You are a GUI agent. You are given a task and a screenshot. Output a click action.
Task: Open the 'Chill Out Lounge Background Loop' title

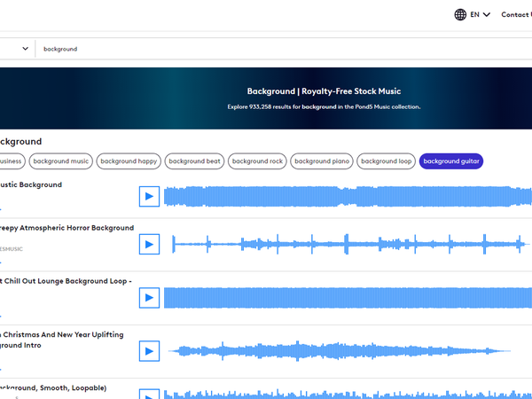(x=66, y=281)
